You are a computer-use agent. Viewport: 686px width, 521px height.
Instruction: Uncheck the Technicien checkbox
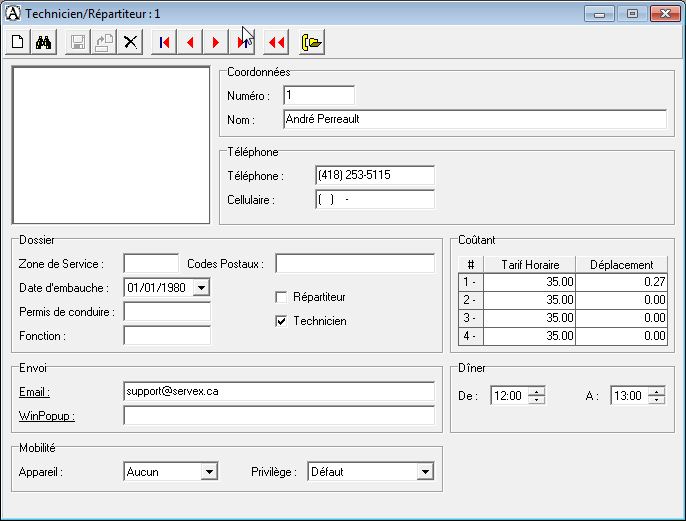point(281,322)
